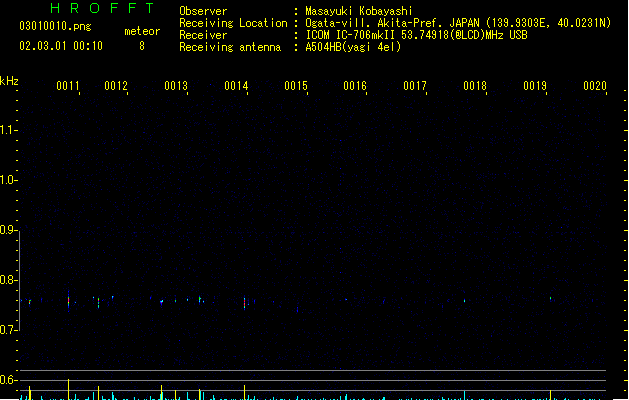The height and width of the screenshot is (400, 629).
Task: Click time marker 0017
Action: point(415,86)
